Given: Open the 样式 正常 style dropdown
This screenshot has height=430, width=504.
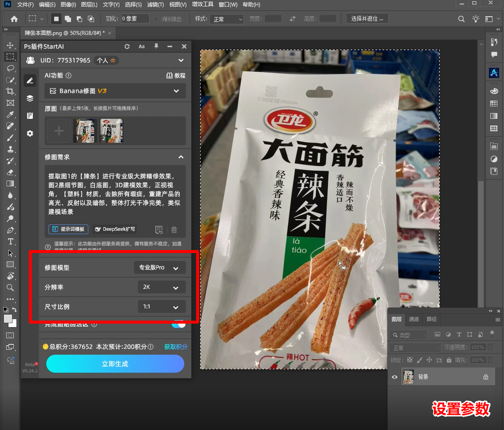Looking at the screenshot, I should (x=227, y=19).
